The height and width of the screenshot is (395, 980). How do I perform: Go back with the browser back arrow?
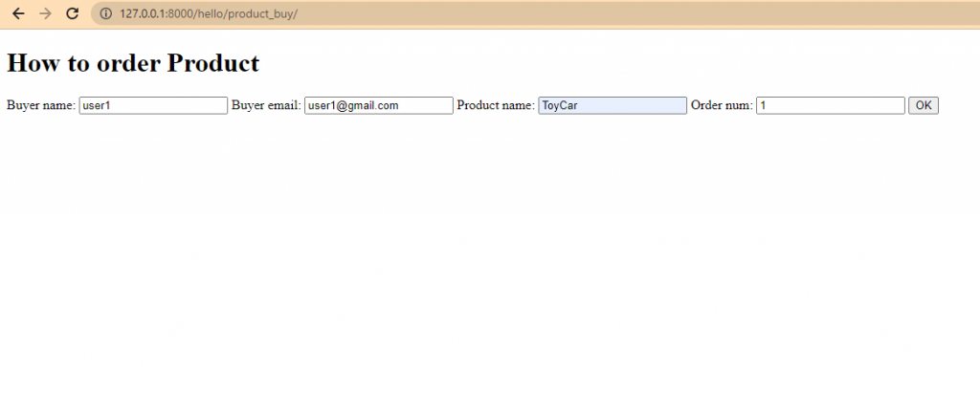point(18,13)
